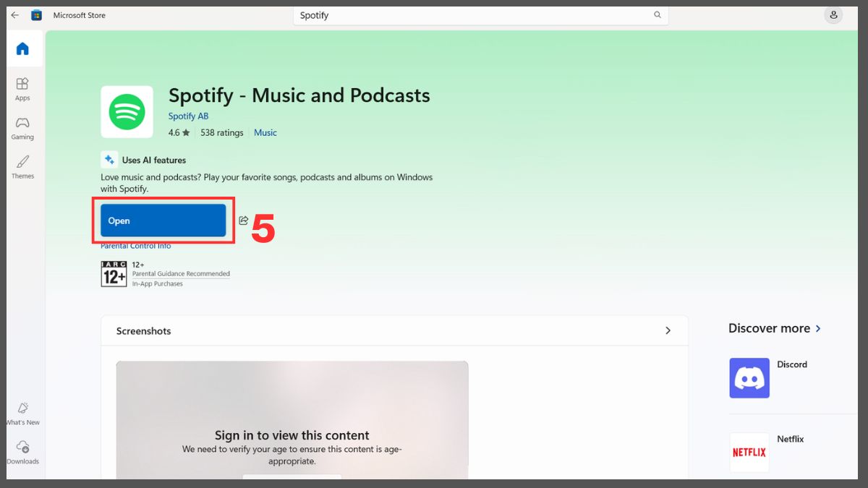
Task: Click the Spotify - Music and Podcasts title
Action: pyautogui.click(x=299, y=95)
